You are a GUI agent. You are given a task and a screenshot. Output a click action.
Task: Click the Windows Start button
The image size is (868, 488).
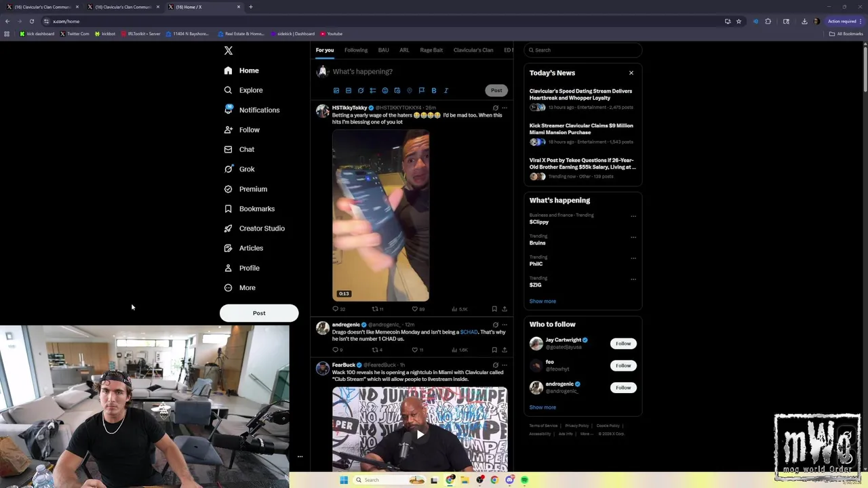(344, 480)
